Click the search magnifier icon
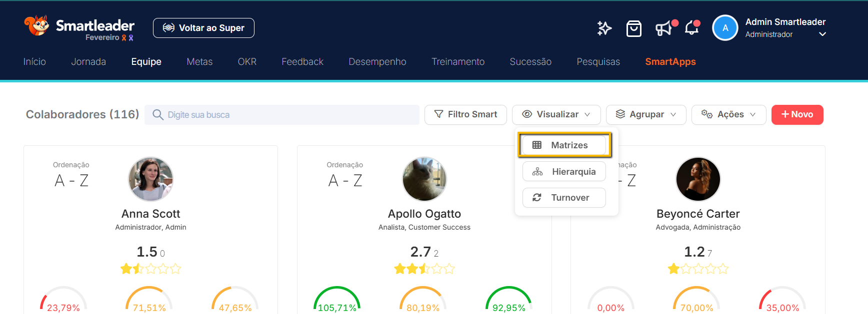The image size is (868, 314). point(158,115)
